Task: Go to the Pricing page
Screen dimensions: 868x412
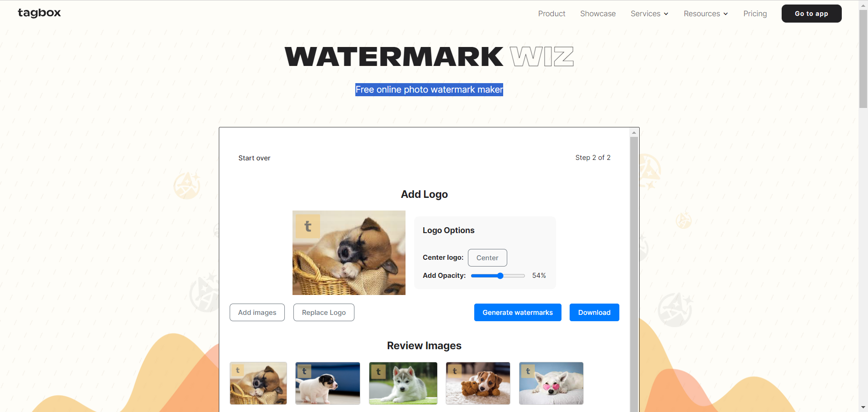Action: [755, 14]
